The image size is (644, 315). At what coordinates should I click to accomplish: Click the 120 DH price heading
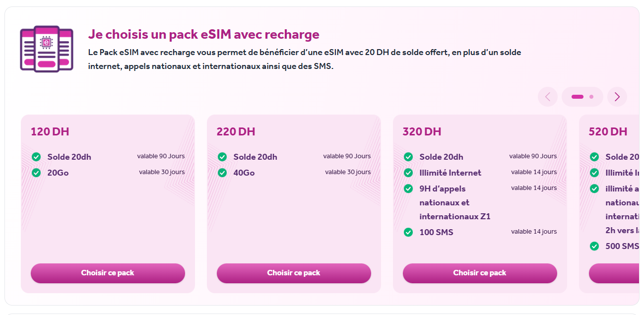pyautogui.click(x=50, y=132)
